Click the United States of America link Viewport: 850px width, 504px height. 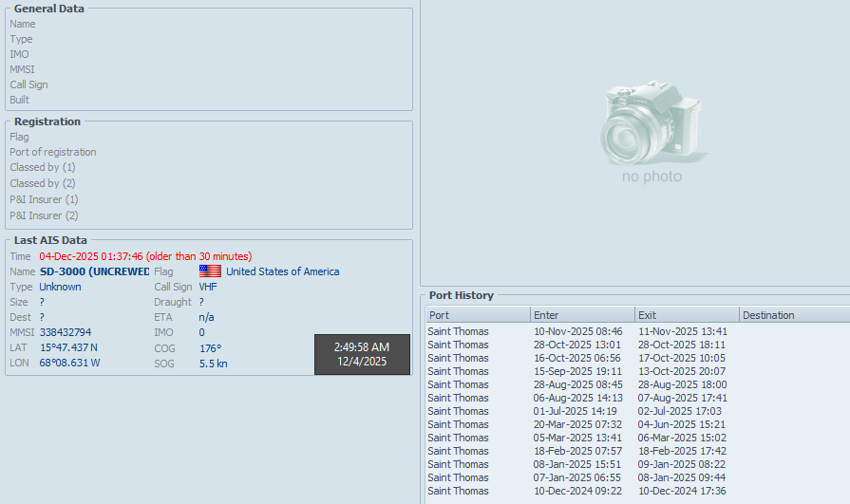point(282,271)
